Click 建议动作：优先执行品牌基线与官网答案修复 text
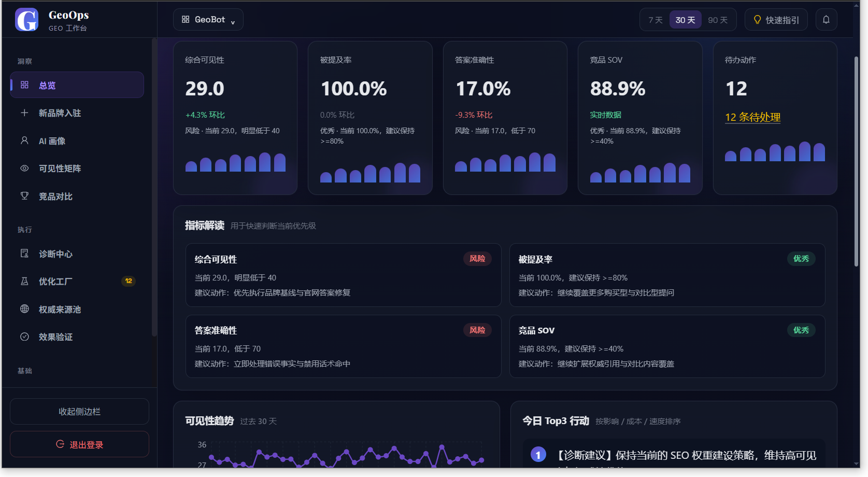The height and width of the screenshot is (477, 868). click(273, 293)
